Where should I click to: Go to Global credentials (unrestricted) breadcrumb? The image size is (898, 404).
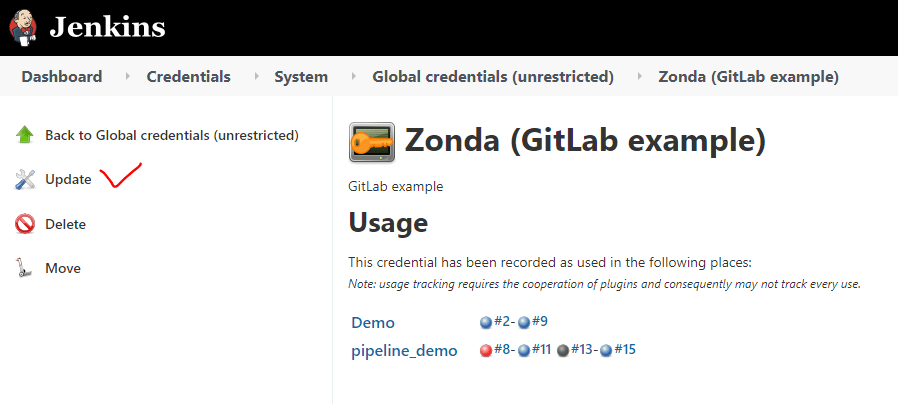[493, 76]
